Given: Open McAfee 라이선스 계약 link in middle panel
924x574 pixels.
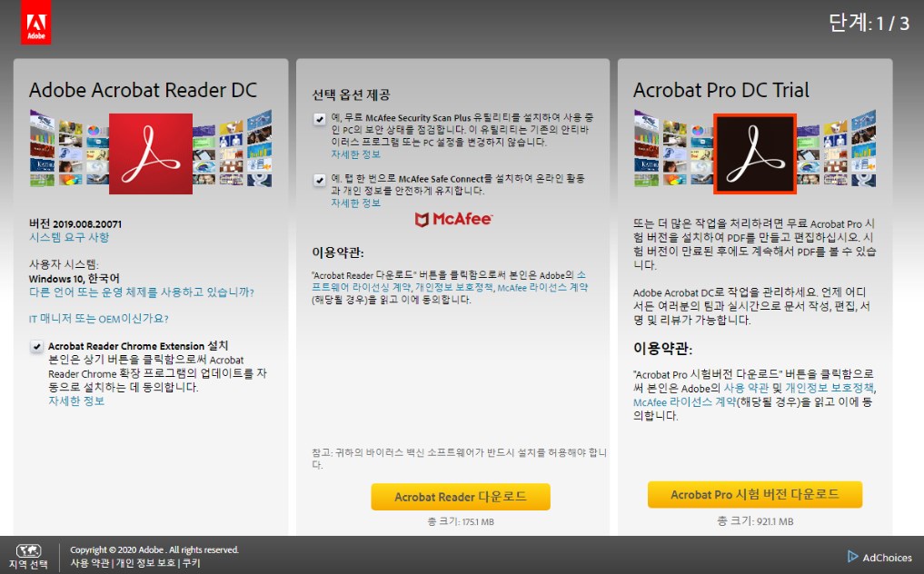Looking at the screenshot, I should 542,288.
